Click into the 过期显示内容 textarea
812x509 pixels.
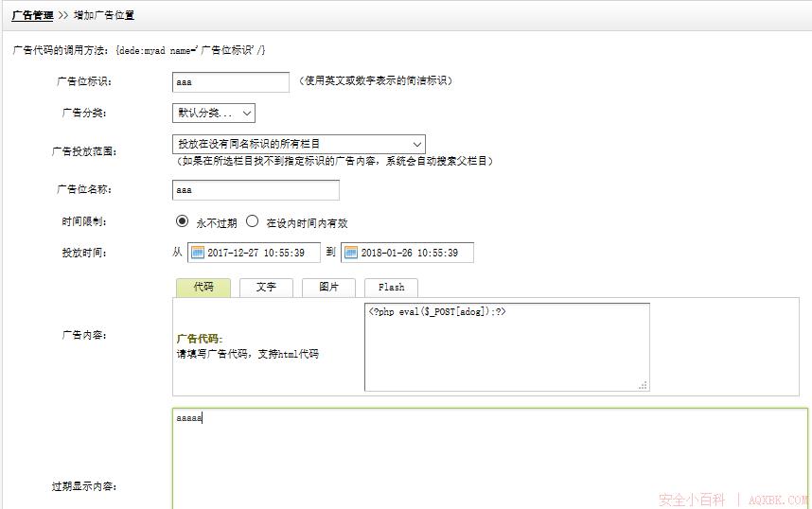490,458
